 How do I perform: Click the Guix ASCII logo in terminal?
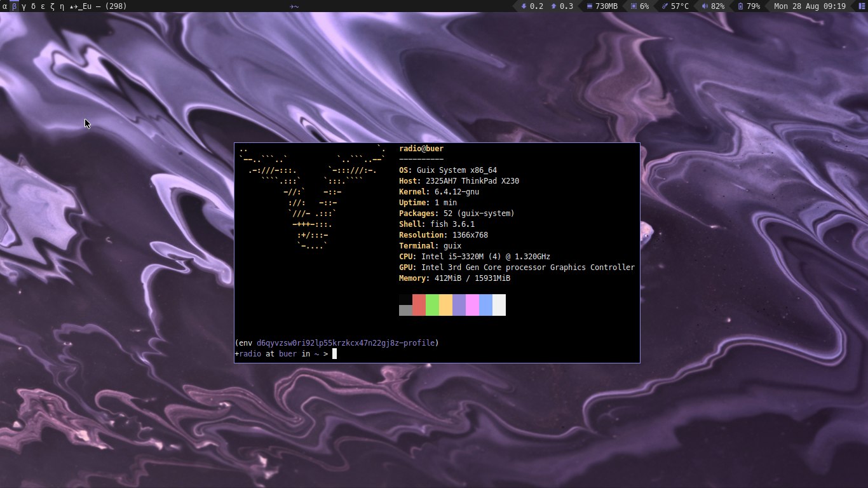click(312, 198)
